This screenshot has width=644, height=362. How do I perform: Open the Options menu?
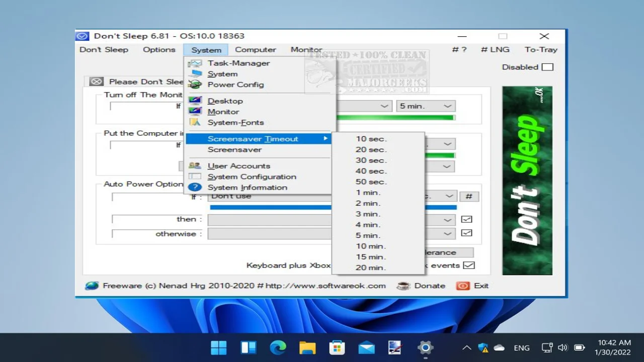159,49
